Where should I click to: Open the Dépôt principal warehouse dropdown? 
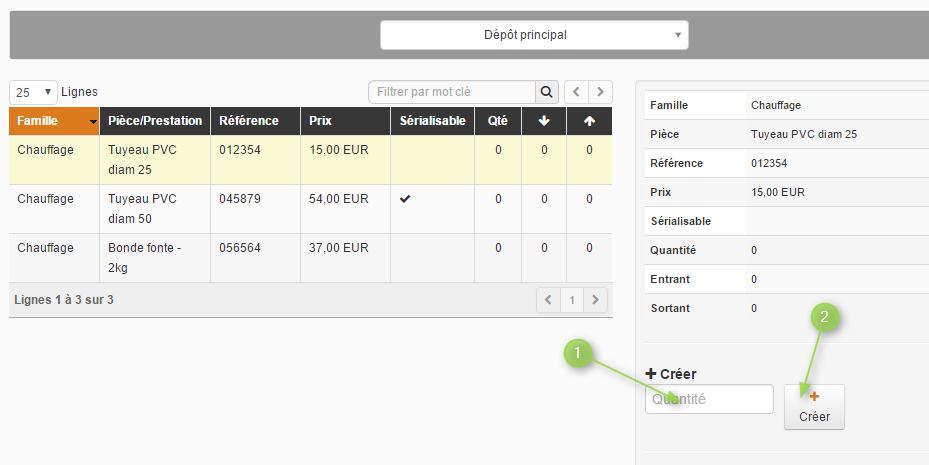click(534, 35)
